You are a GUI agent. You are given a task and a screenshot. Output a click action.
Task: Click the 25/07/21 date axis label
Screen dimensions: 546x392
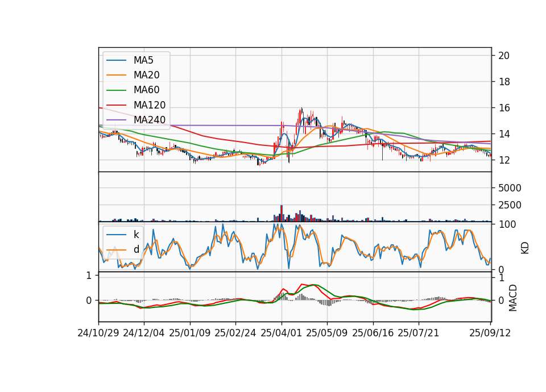point(419,333)
